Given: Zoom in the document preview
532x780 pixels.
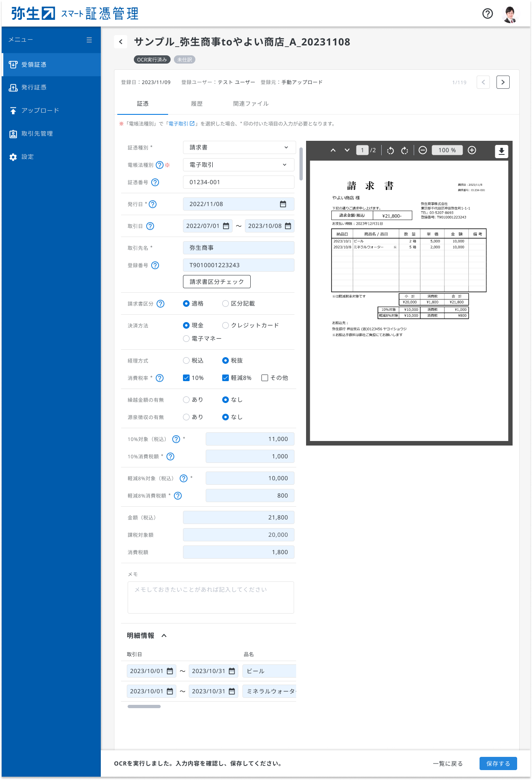Looking at the screenshot, I should [472, 150].
